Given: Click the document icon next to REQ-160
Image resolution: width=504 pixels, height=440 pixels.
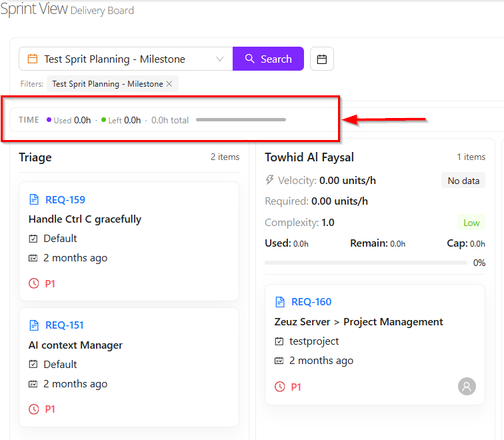Looking at the screenshot, I should [280, 302].
